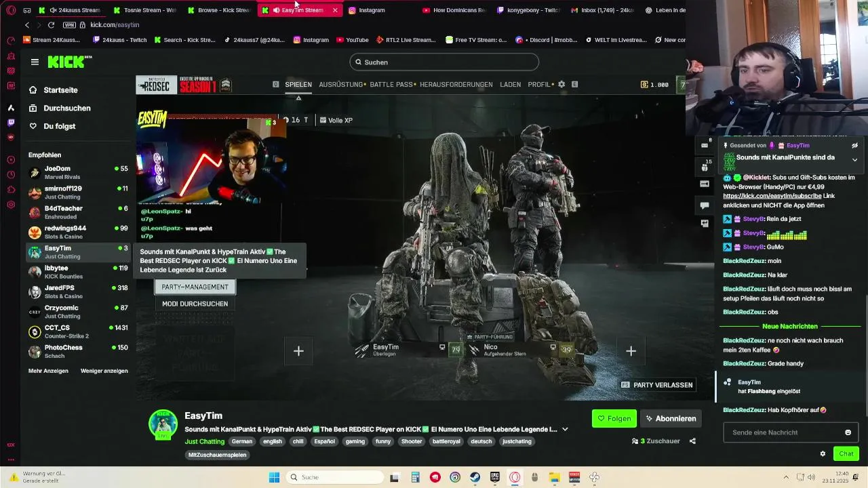Screen dimensions: 868x488
Task: Select Crzycomic recommended channel
Action: click(x=78, y=312)
